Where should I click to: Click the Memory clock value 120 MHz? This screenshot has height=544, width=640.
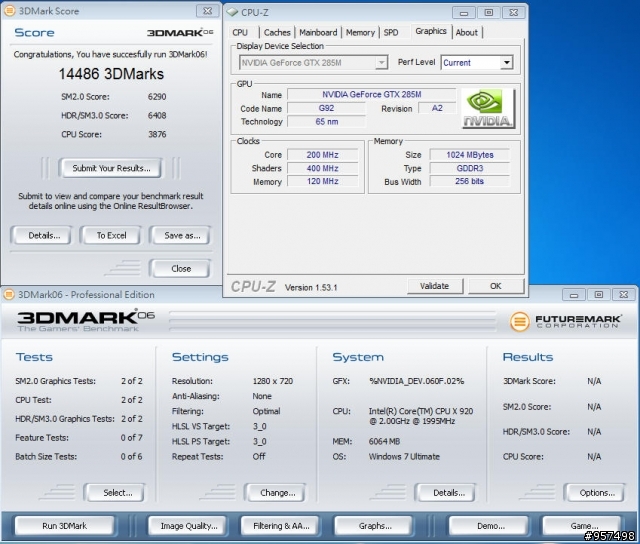pyautogui.click(x=322, y=181)
